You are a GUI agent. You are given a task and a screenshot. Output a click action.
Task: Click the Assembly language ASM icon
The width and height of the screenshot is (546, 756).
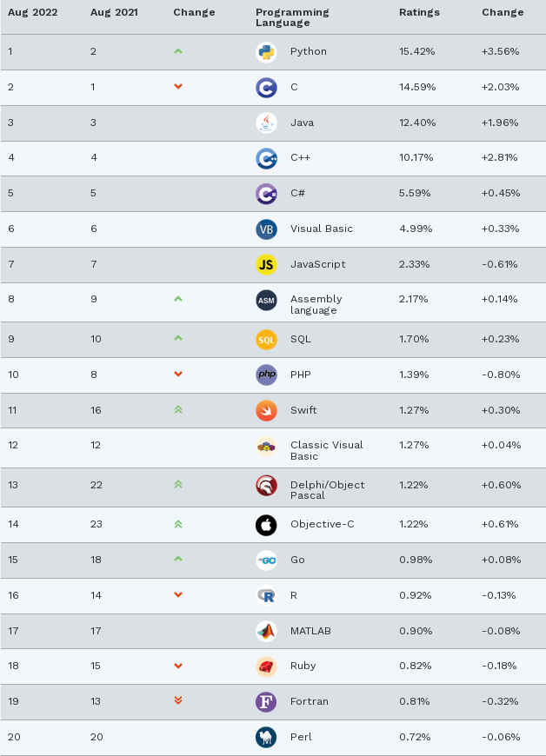[266, 300]
